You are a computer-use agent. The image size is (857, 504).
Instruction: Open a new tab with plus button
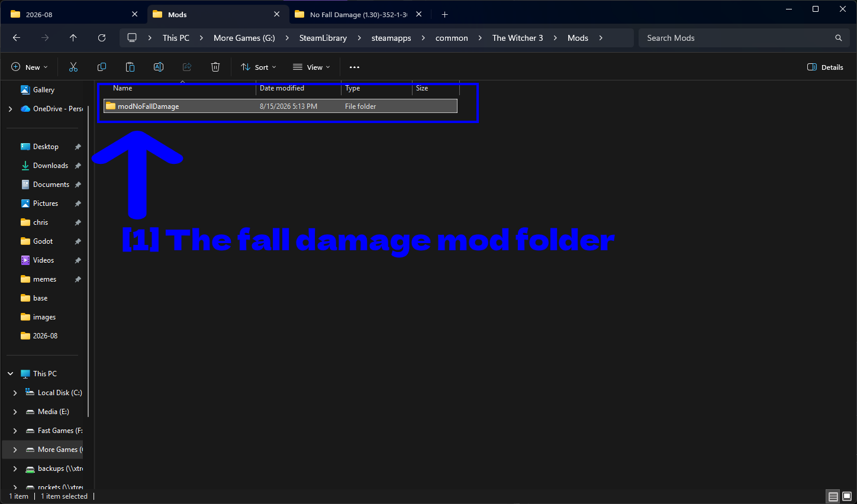[445, 14]
